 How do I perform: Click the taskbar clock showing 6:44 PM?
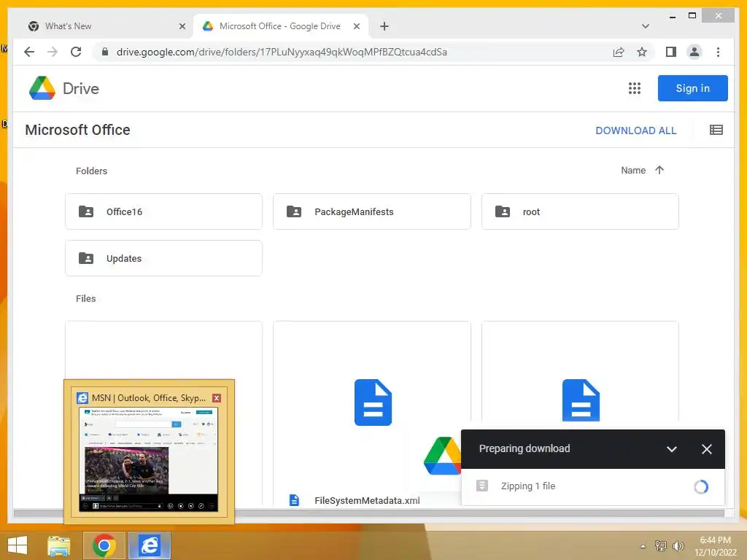pyautogui.click(x=715, y=545)
